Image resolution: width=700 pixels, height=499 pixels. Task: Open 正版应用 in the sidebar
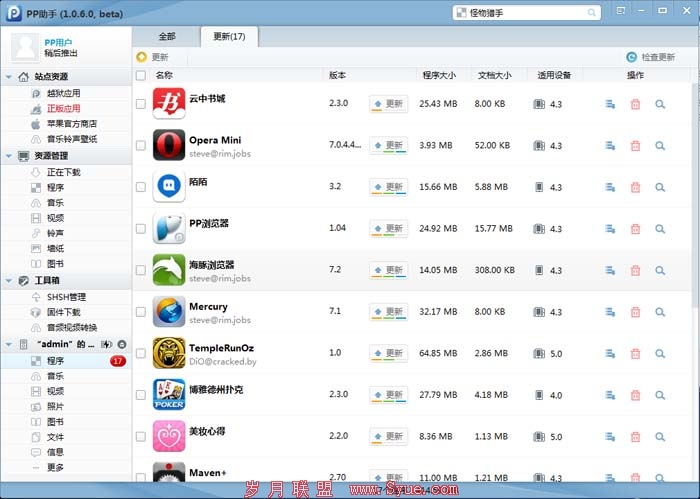(x=63, y=108)
